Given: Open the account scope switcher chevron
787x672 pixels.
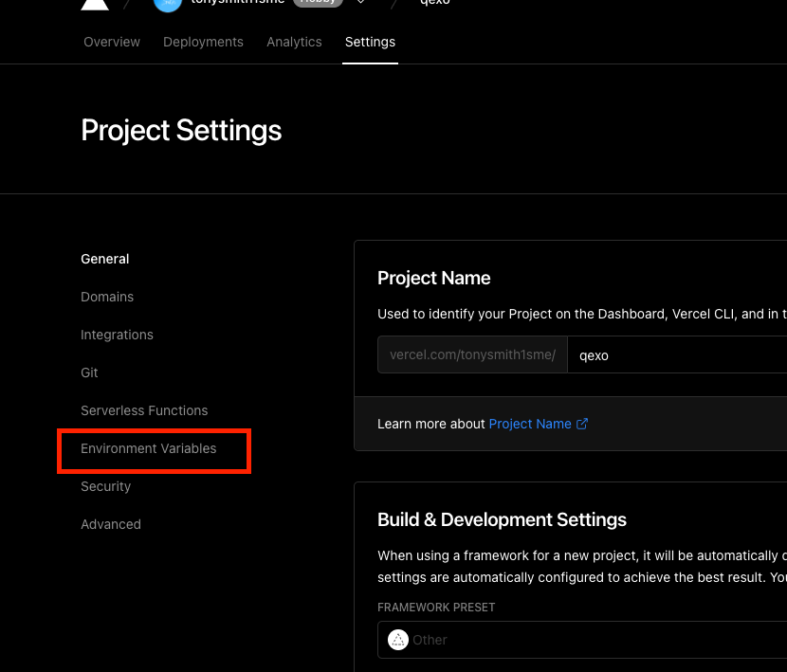Looking at the screenshot, I should (360, 3).
